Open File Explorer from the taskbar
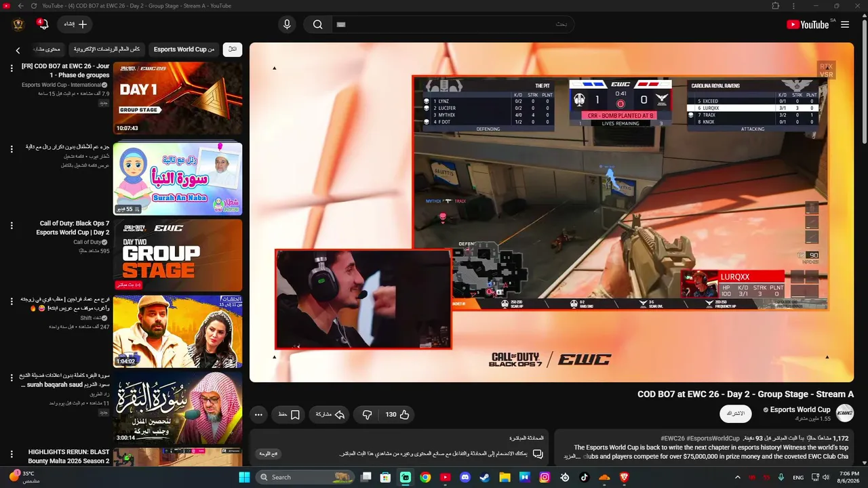Viewport: 868px width, 488px height. (505, 477)
